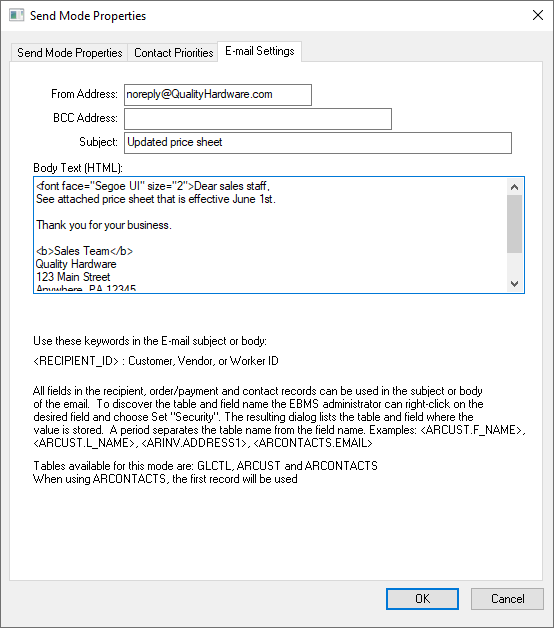The height and width of the screenshot is (628, 554).
Task: Click the scroll down arrow in body text
Action: coord(515,284)
